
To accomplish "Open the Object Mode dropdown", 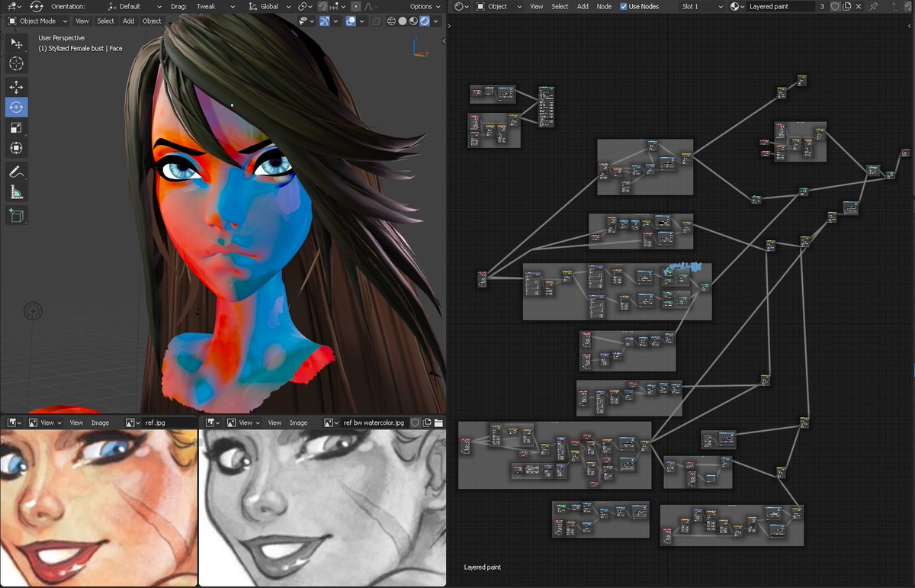I will tap(37, 21).
